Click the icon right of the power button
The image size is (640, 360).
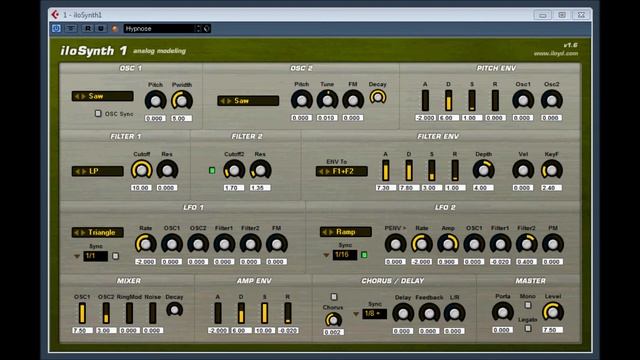pos(71,28)
